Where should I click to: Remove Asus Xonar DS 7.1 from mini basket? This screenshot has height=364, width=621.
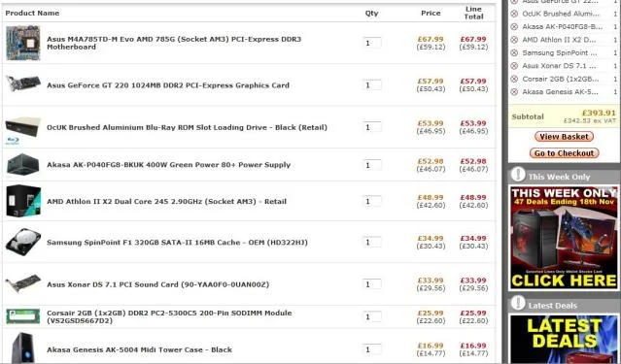pyautogui.click(x=514, y=66)
